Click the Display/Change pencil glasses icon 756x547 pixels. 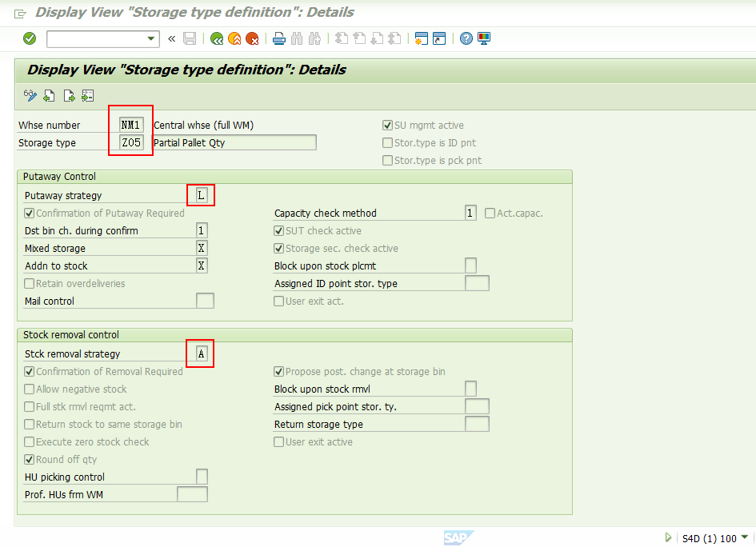30,95
